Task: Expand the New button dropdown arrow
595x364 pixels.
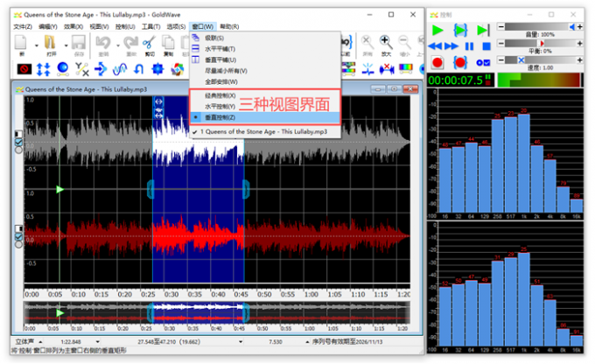Action: point(37,45)
